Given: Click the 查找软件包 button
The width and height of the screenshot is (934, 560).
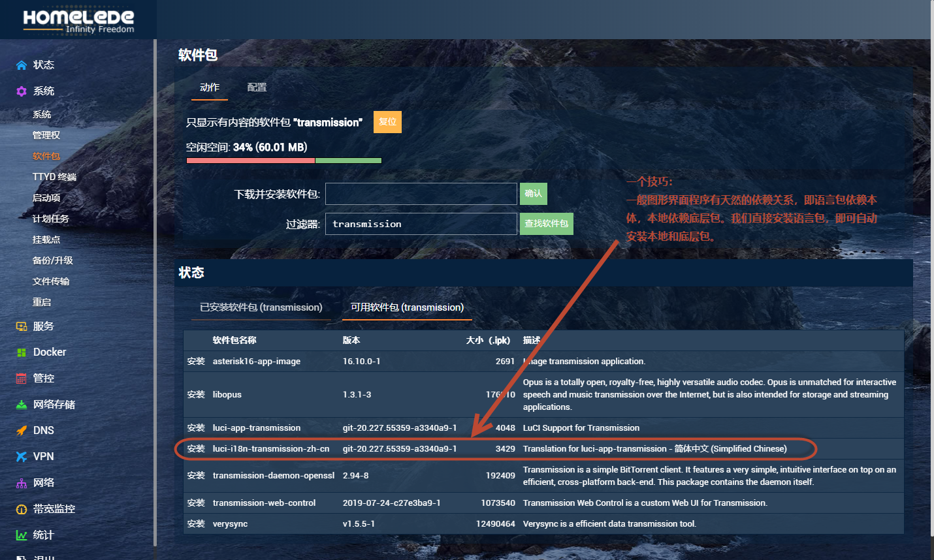Looking at the screenshot, I should (547, 224).
